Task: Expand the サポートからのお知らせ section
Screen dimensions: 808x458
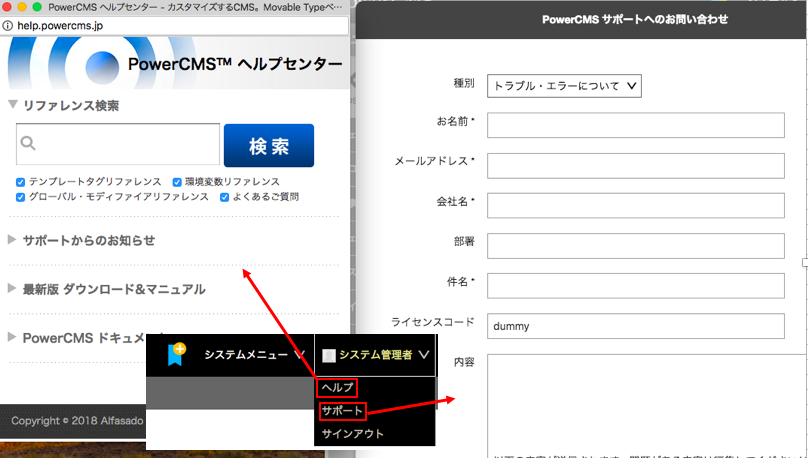Action: coord(12,240)
